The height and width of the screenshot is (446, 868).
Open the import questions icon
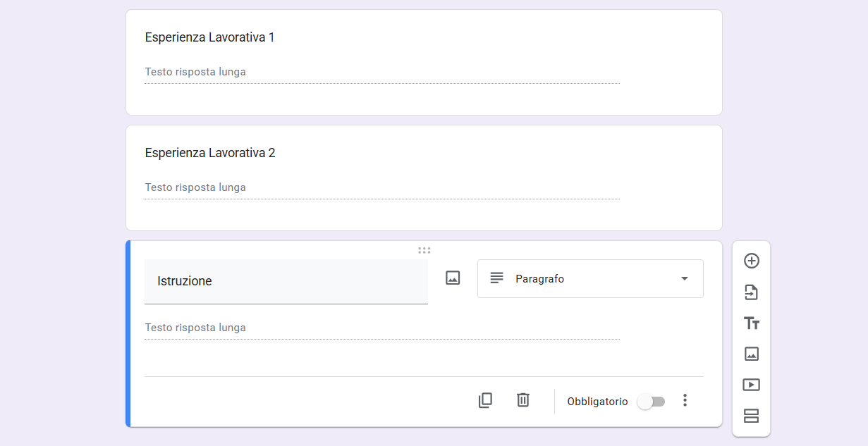pos(751,292)
